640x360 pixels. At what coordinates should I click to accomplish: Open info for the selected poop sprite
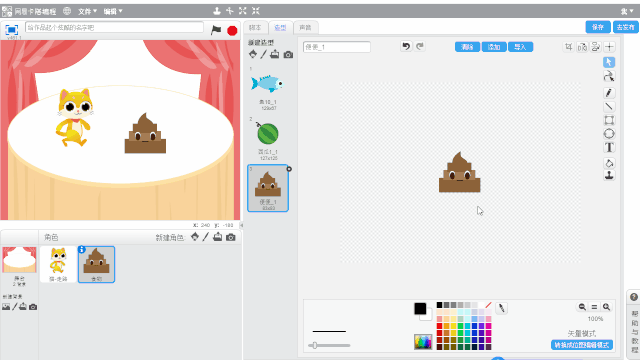pos(82,249)
